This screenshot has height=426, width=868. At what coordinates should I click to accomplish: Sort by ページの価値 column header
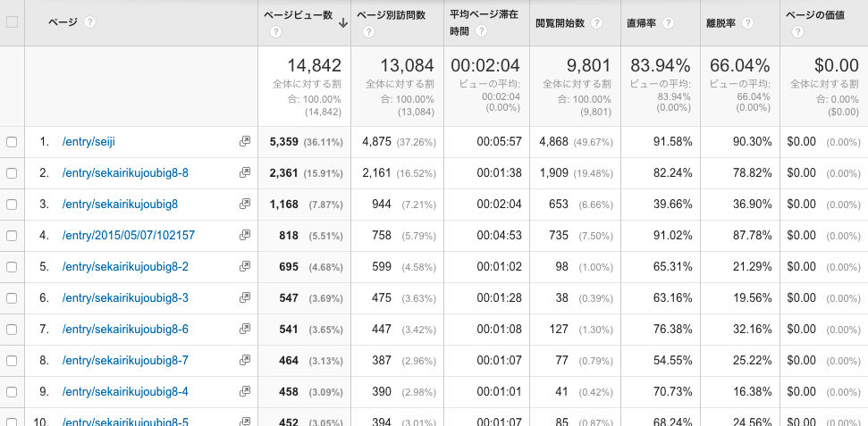tap(815, 15)
